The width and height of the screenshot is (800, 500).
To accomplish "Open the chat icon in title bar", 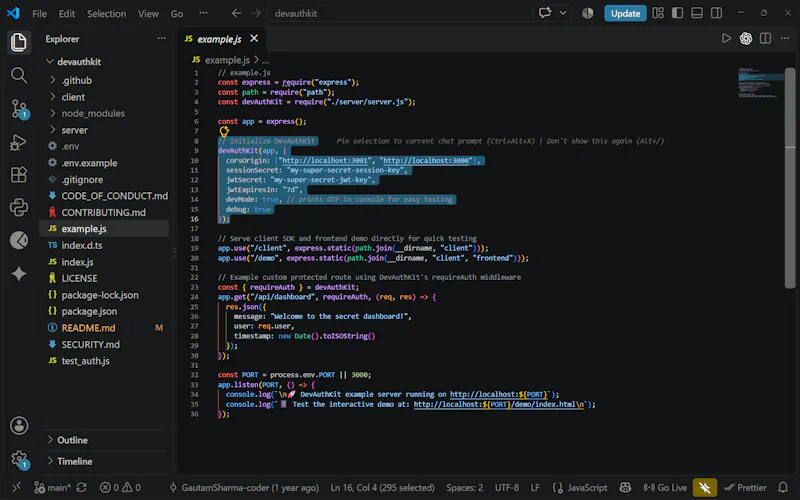I will (545, 13).
